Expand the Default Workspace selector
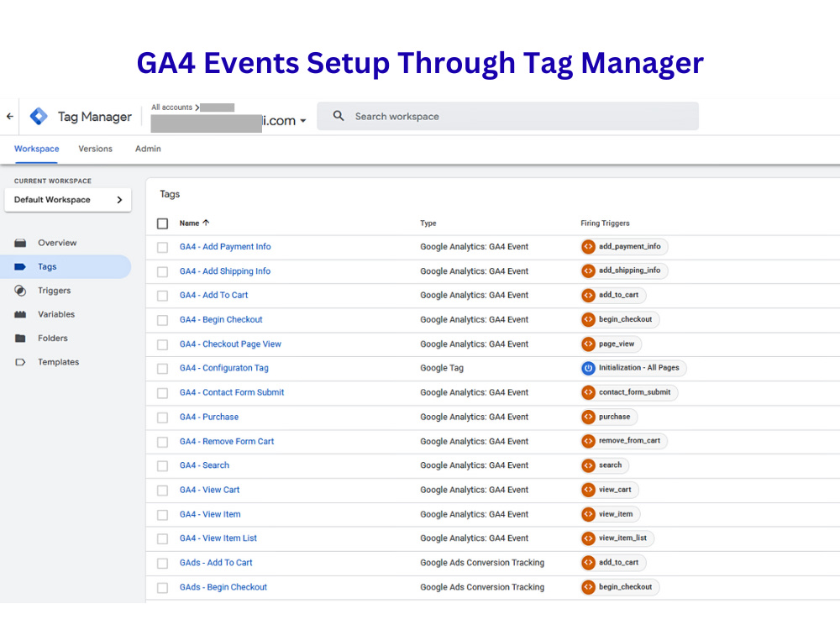Viewport: 840px width, 630px height. [x=67, y=200]
